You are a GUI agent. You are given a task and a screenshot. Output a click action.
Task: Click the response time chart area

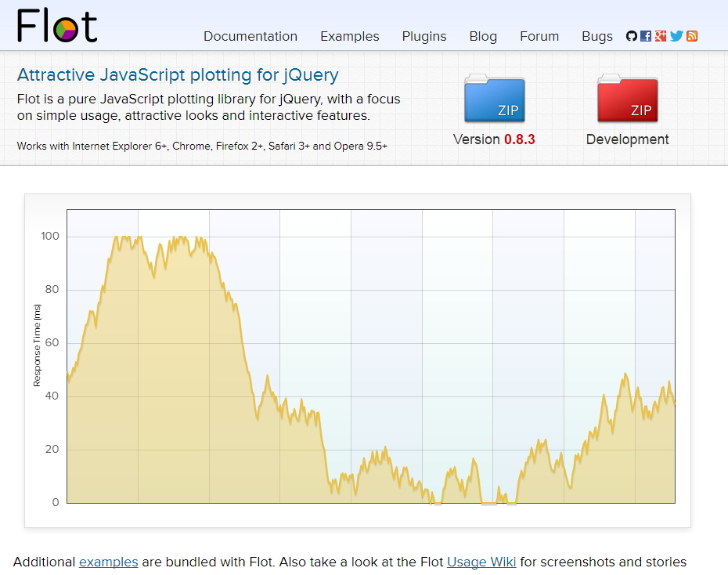[371, 356]
